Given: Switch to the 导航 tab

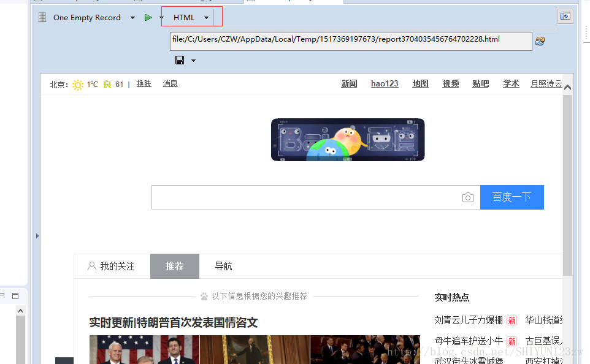Looking at the screenshot, I should click(x=223, y=266).
